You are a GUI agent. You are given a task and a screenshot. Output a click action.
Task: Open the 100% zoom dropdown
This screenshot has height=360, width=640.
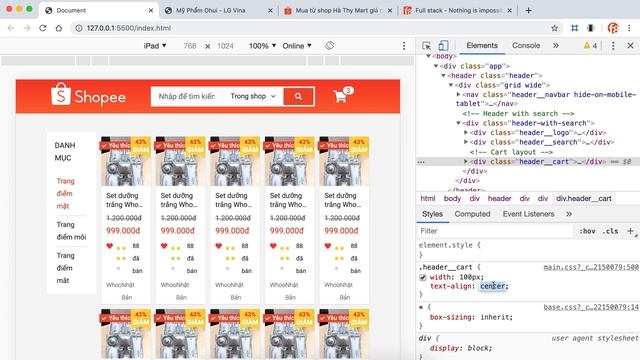pyautogui.click(x=262, y=46)
